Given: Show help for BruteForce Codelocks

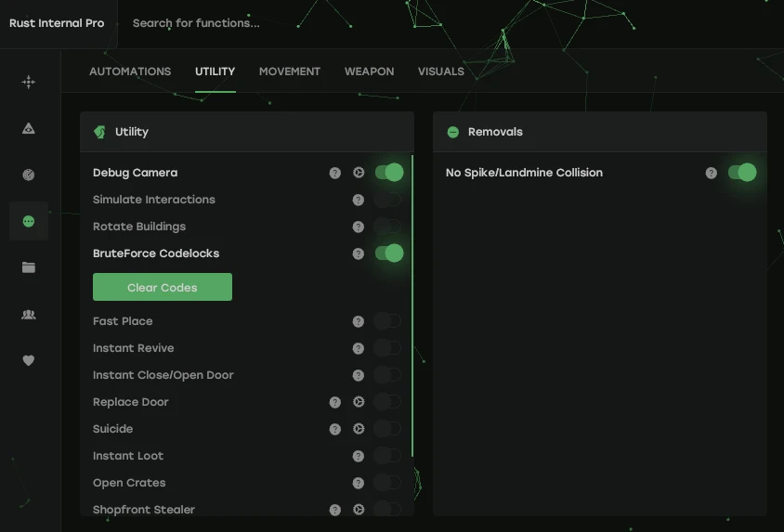Looking at the screenshot, I should pos(358,253).
